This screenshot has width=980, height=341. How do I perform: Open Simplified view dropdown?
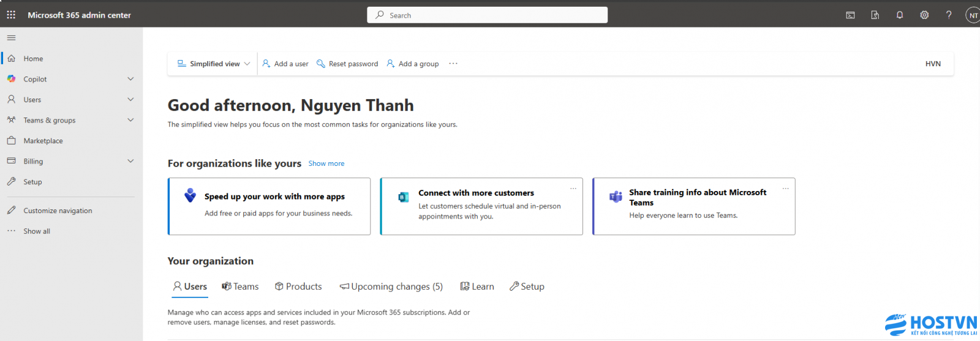pyautogui.click(x=214, y=64)
